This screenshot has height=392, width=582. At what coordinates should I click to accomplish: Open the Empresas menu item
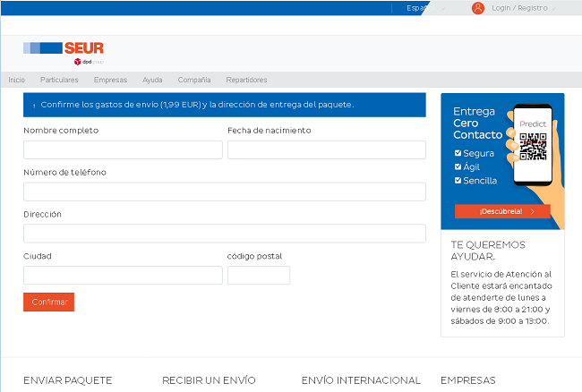(110, 80)
